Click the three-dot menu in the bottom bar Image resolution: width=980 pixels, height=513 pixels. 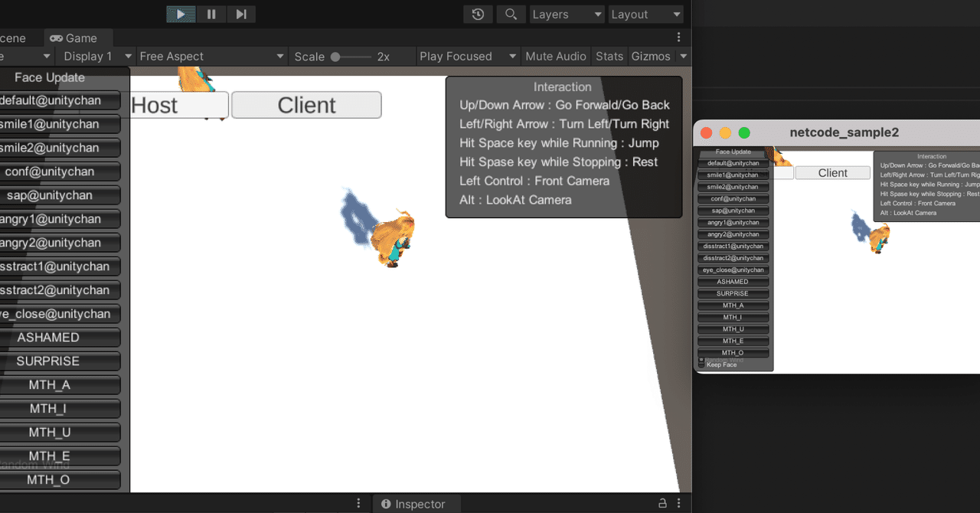[x=358, y=503]
